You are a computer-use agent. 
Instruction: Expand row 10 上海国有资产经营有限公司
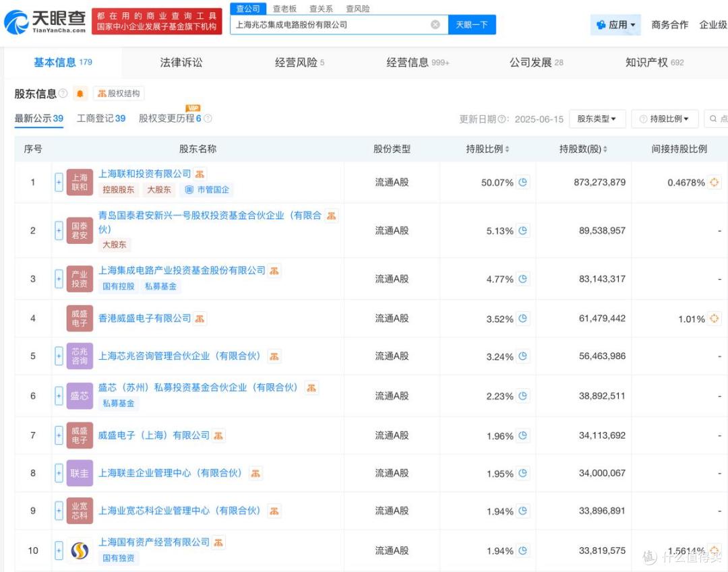[59, 550]
